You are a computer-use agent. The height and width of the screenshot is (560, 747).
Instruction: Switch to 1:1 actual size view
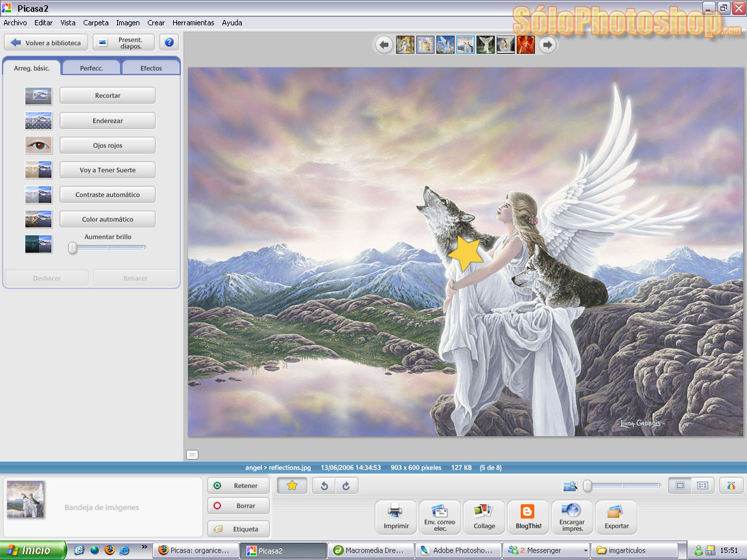point(702,485)
